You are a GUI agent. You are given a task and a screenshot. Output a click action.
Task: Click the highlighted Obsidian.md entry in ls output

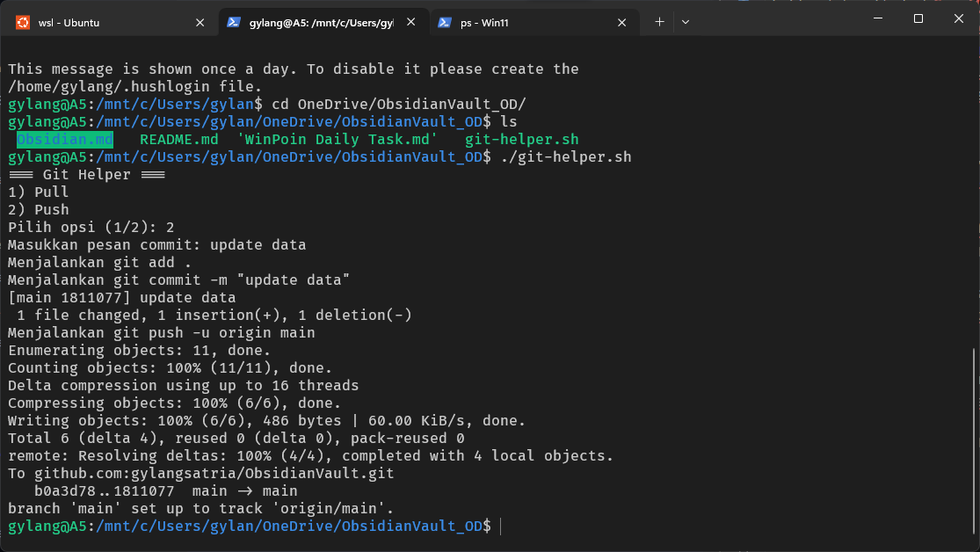pyautogui.click(x=65, y=140)
